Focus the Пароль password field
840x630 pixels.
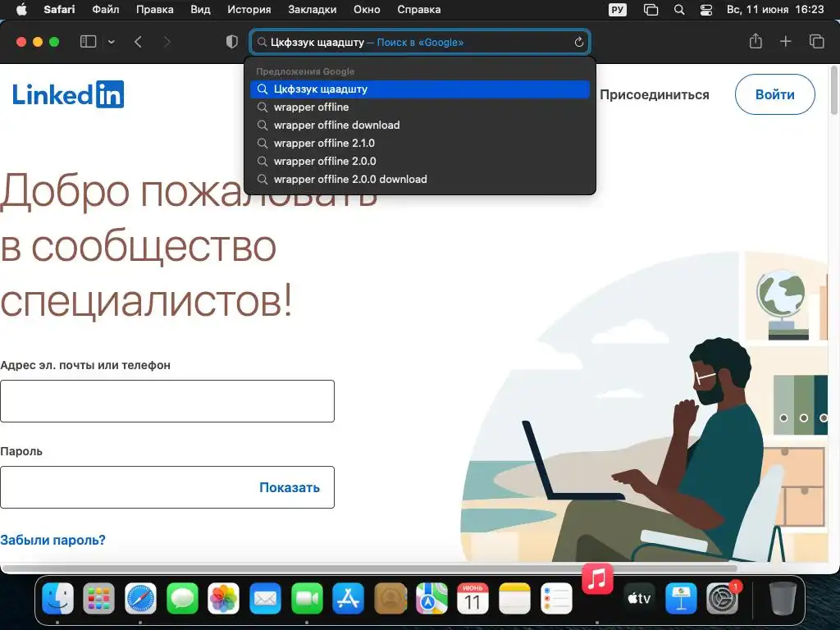167,487
